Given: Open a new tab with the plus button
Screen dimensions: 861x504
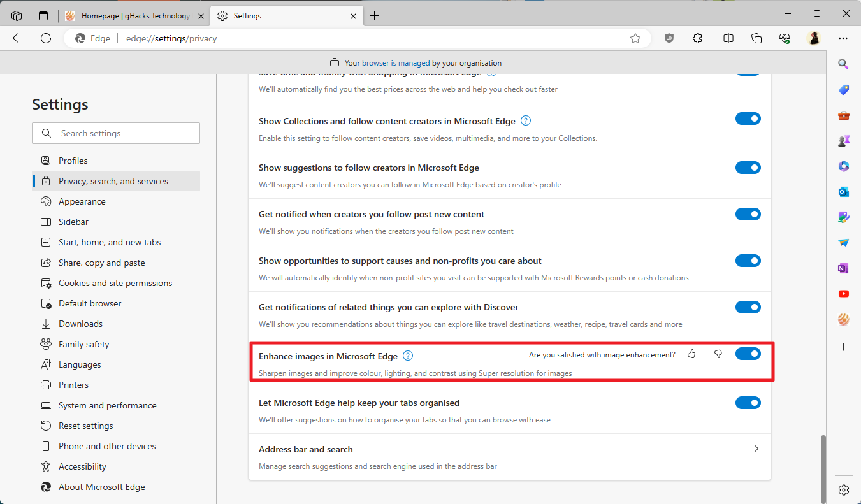Looking at the screenshot, I should 374,16.
